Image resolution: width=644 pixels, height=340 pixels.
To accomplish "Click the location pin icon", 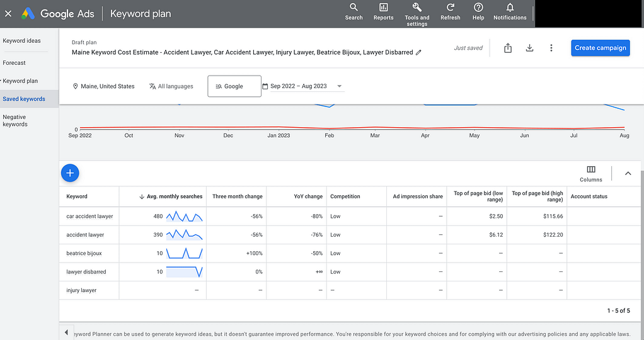I will 75,86.
